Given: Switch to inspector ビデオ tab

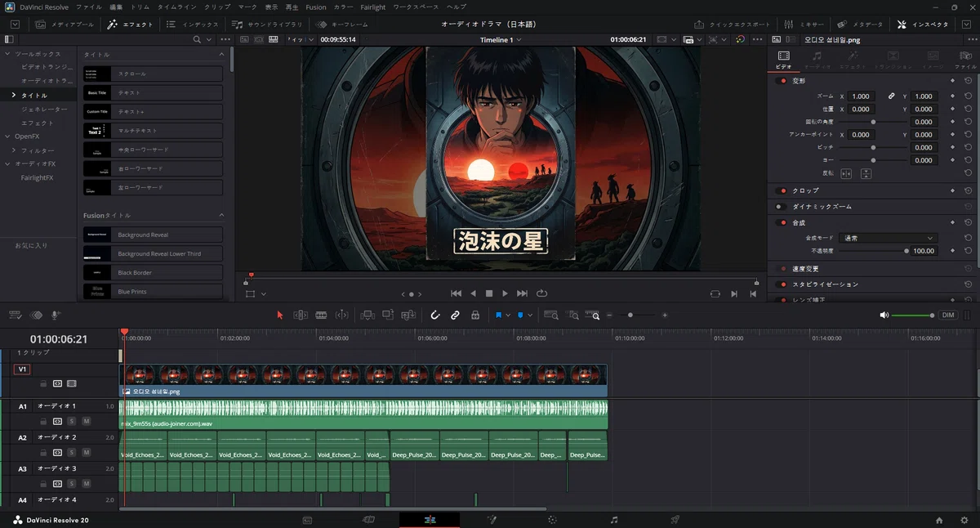Looking at the screenshot, I should [x=783, y=59].
